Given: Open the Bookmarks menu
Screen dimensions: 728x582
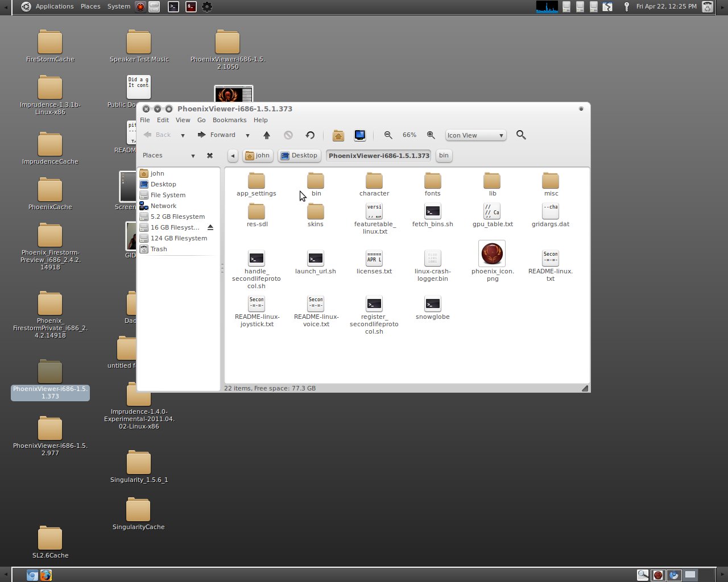Looking at the screenshot, I should 229,120.
